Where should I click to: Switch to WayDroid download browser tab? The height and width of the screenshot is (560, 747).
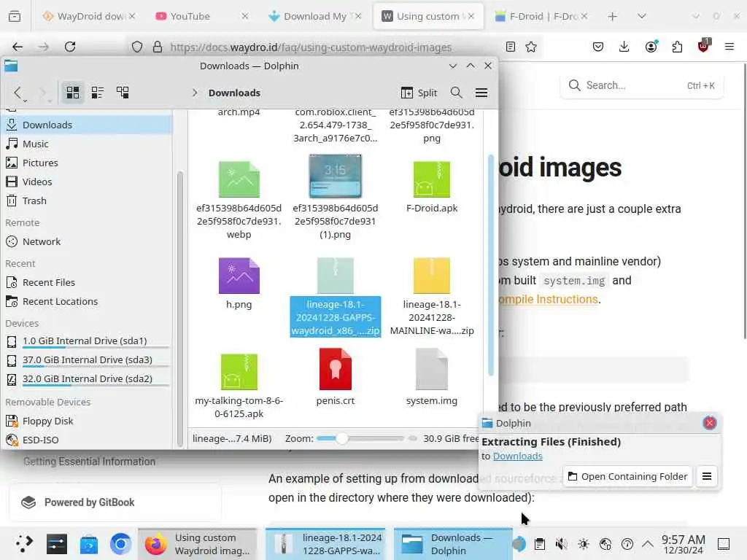point(88,16)
